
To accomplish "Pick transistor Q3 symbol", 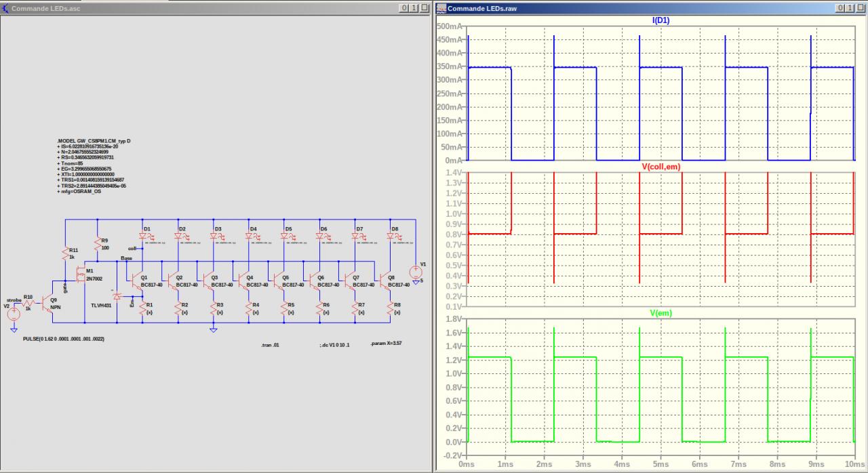I will [x=209, y=279].
